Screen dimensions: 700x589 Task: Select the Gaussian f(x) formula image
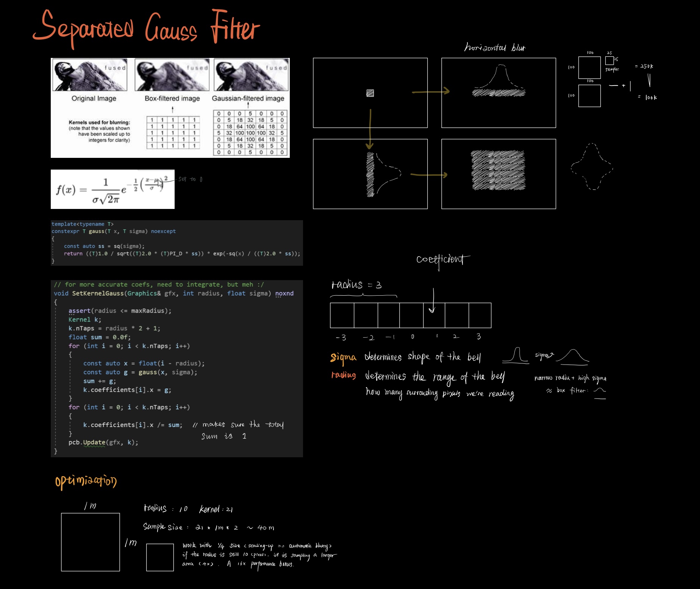[112, 189]
